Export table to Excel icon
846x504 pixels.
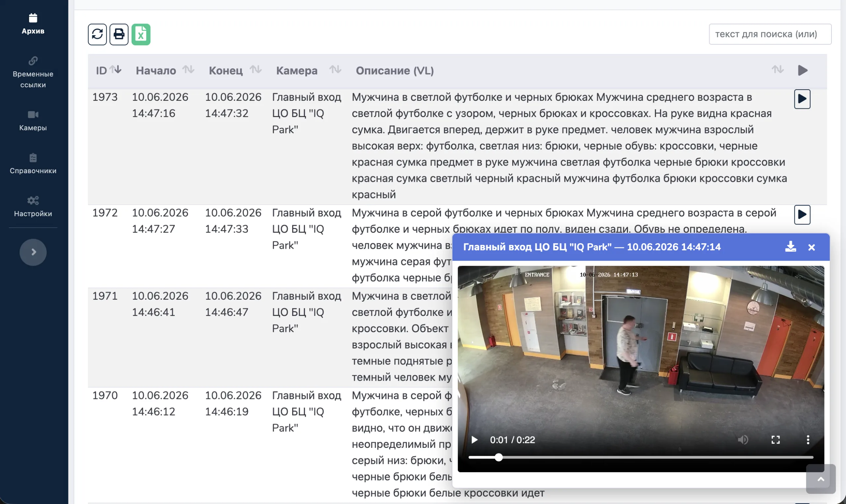(141, 34)
